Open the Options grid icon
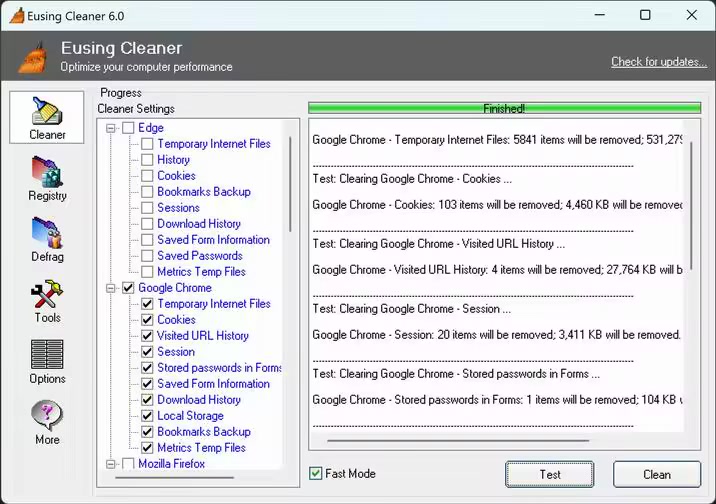Image resolution: width=716 pixels, height=504 pixels. [x=47, y=354]
